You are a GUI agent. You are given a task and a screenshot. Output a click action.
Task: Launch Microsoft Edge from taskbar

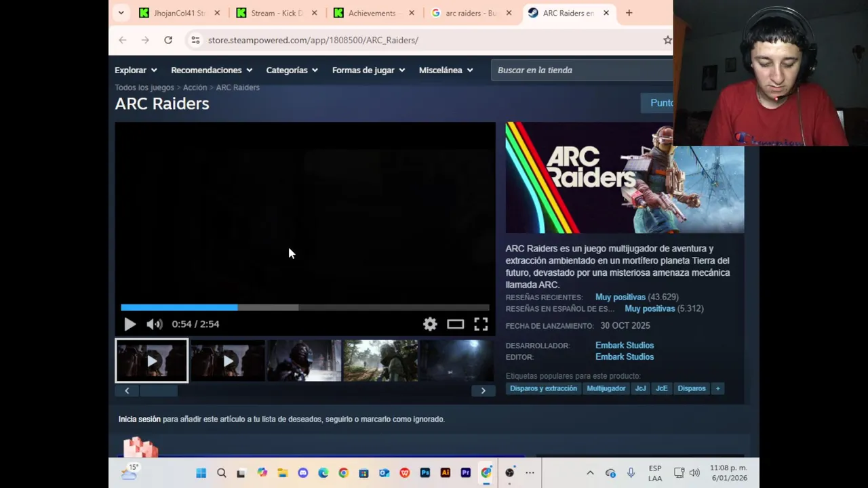[323, 473]
